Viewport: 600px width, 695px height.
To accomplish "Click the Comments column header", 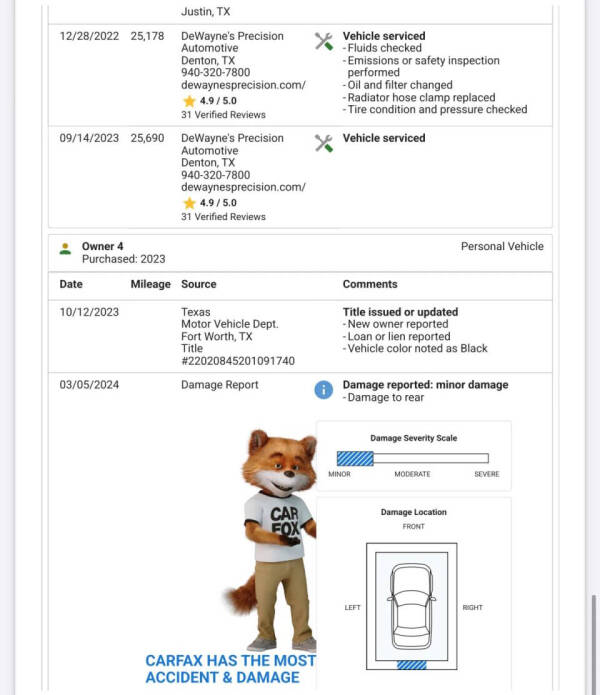I will coord(370,284).
